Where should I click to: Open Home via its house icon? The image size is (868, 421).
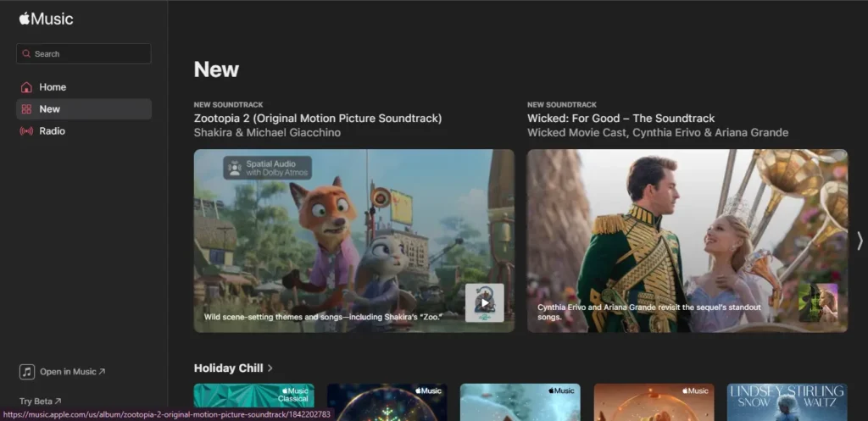pos(26,87)
